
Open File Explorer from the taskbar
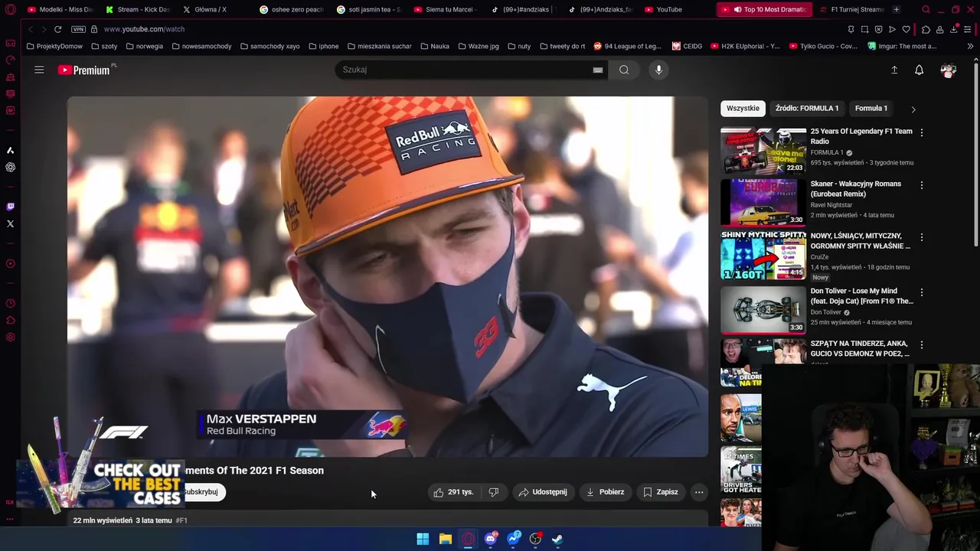pyautogui.click(x=445, y=539)
